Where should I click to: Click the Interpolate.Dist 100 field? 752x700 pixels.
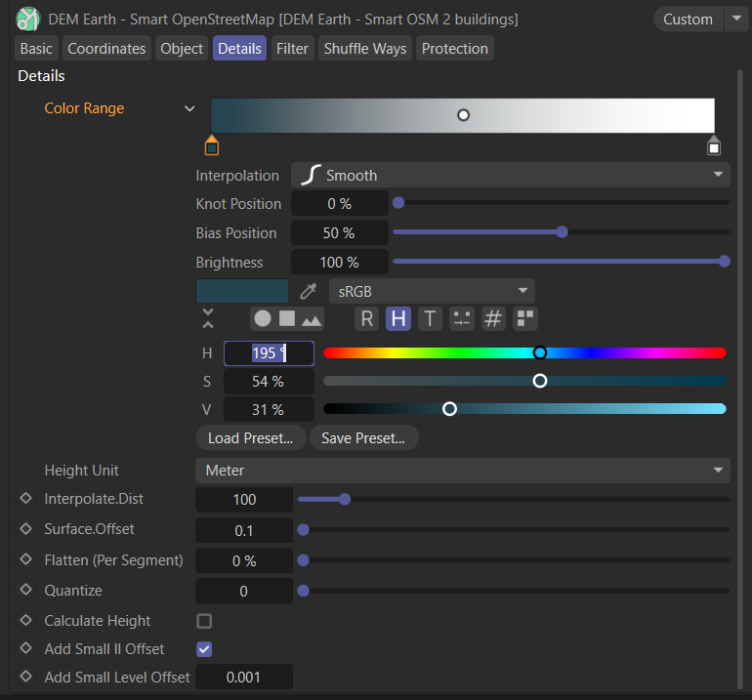pyautogui.click(x=244, y=500)
